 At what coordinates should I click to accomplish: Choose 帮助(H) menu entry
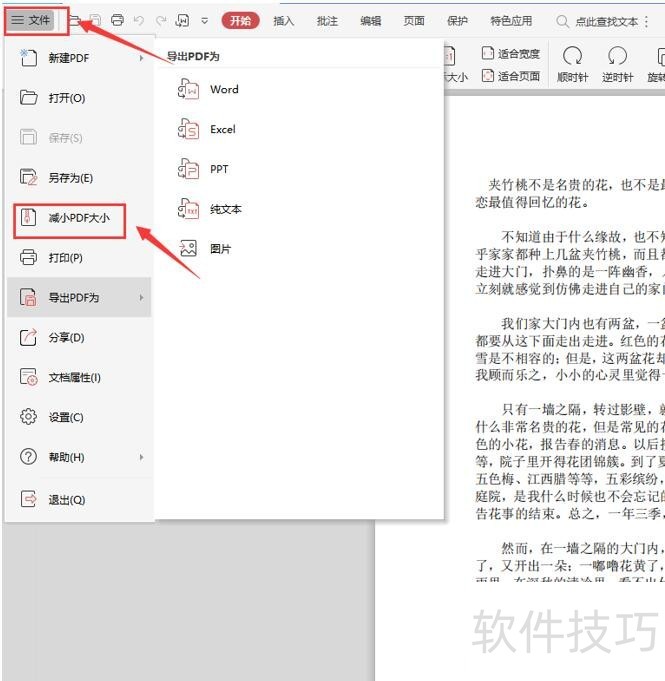point(79,457)
